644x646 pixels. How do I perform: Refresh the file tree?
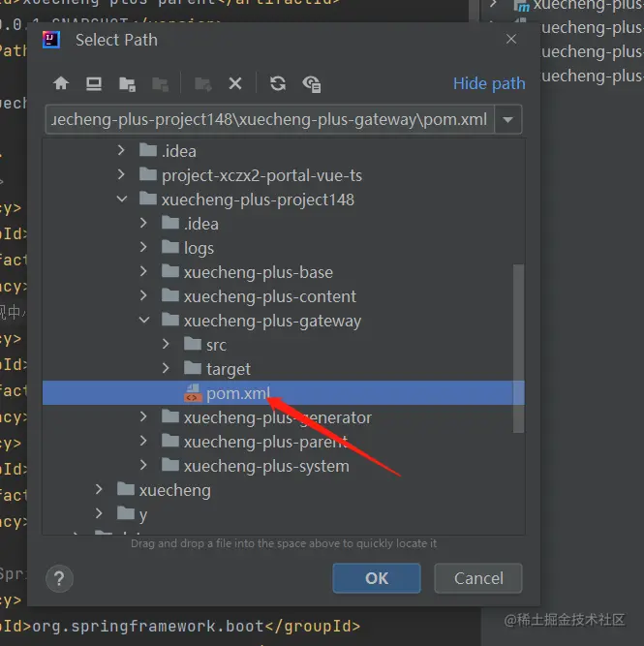pyautogui.click(x=278, y=83)
